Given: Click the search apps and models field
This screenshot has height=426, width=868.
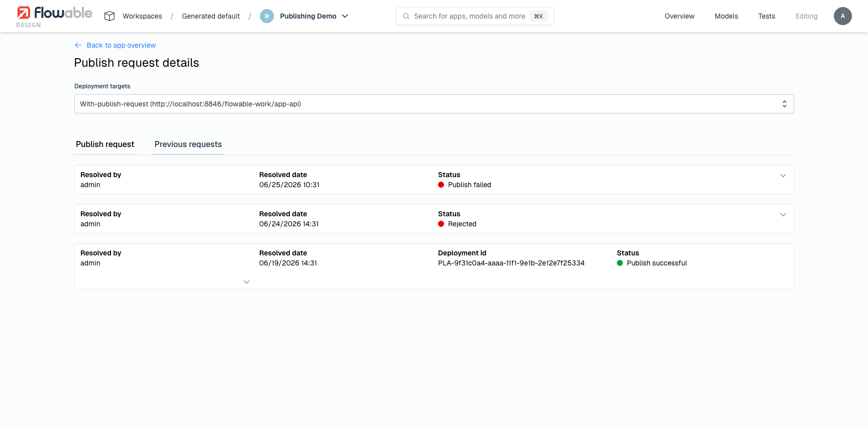Looking at the screenshot, I should pos(475,16).
